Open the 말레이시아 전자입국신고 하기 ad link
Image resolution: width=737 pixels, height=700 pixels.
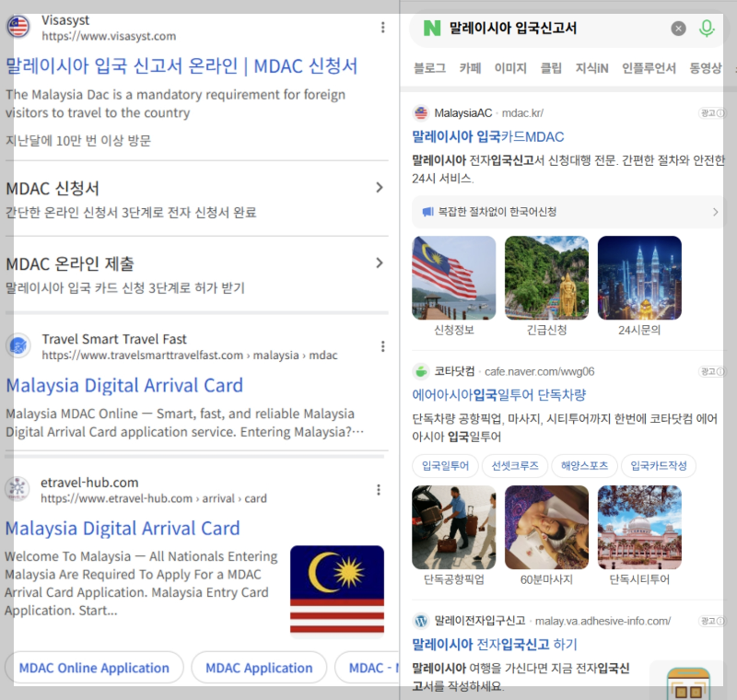(x=494, y=645)
